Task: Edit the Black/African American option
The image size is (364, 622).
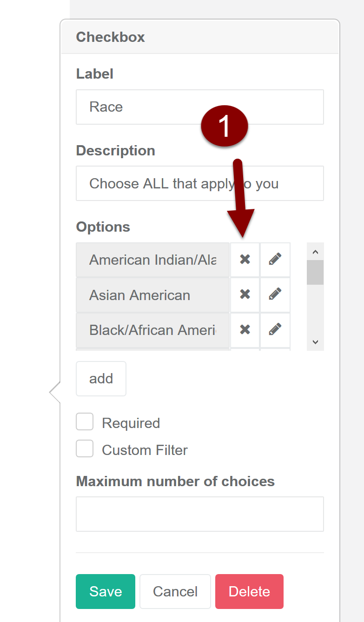Action: 275,330
